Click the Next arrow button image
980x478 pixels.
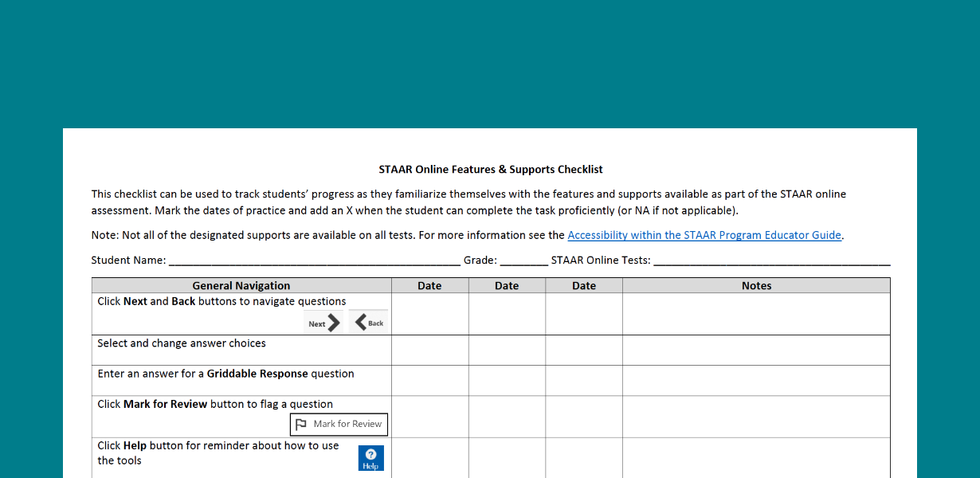pyautogui.click(x=324, y=322)
